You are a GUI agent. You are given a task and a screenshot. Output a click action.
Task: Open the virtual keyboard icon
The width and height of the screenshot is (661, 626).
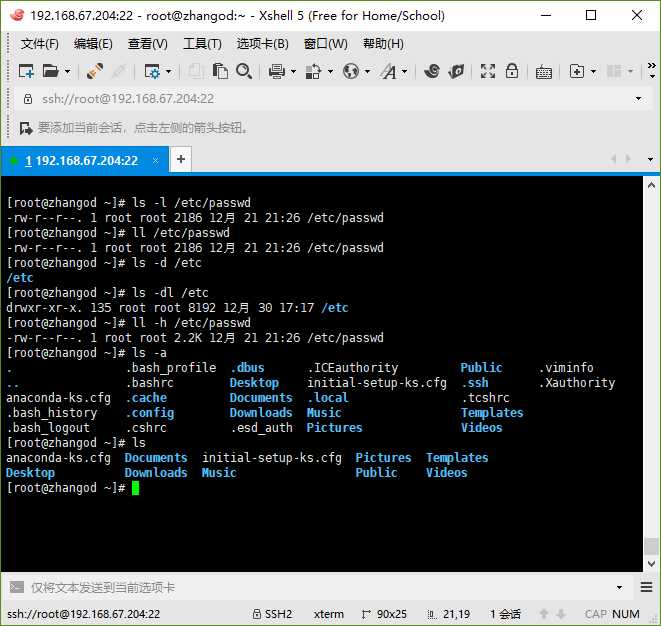click(544, 72)
